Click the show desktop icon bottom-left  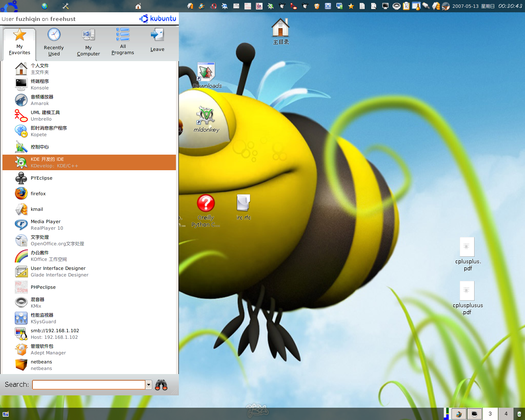6,414
